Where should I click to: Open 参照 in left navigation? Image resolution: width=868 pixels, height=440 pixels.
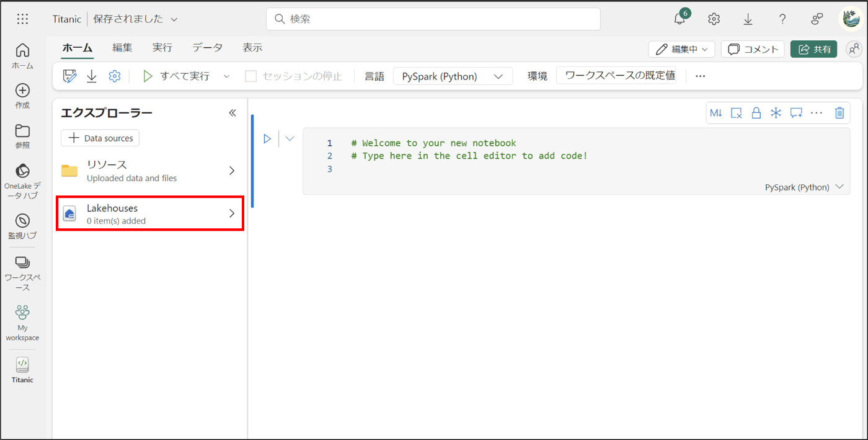[x=22, y=136]
